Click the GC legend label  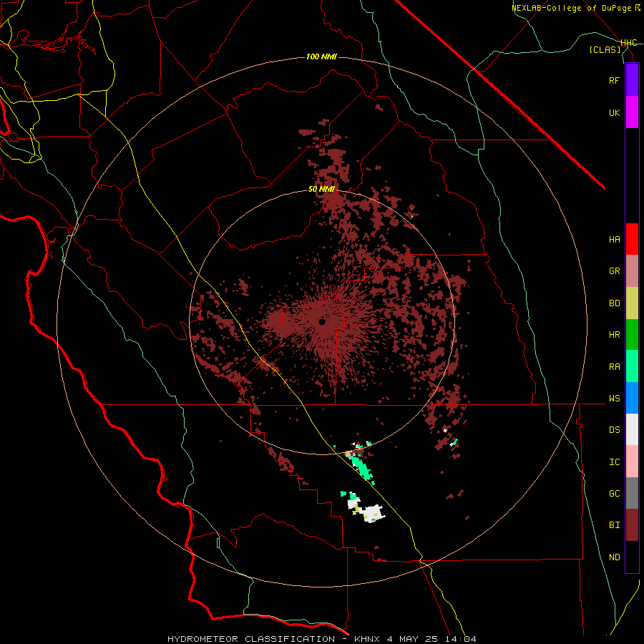tap(614, 493)
